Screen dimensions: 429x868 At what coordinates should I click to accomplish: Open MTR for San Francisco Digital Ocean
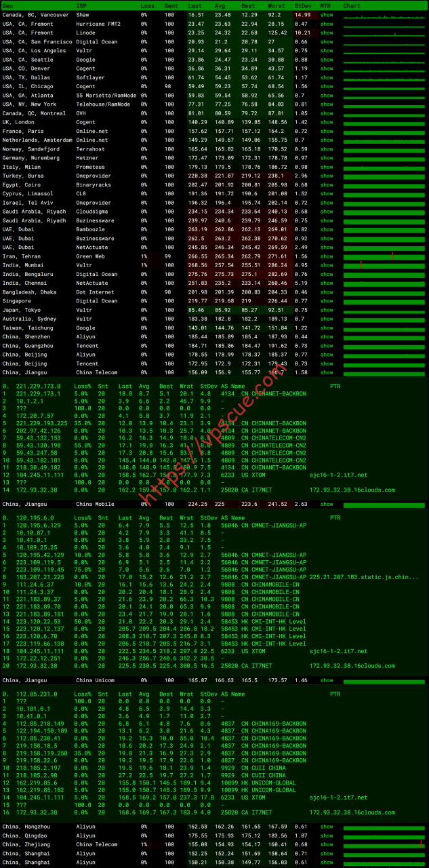pyautogui.click(x=327, y=41)
